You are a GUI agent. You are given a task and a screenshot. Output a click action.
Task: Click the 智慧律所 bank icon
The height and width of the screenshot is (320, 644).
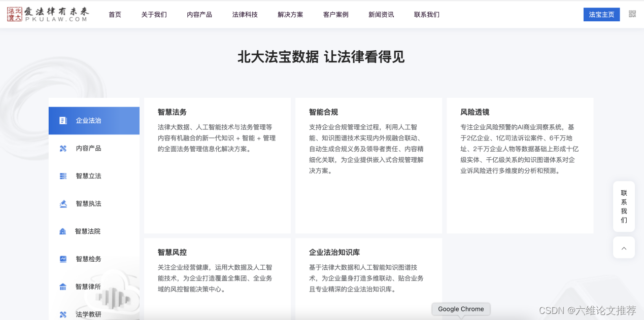tap(63, 287)
